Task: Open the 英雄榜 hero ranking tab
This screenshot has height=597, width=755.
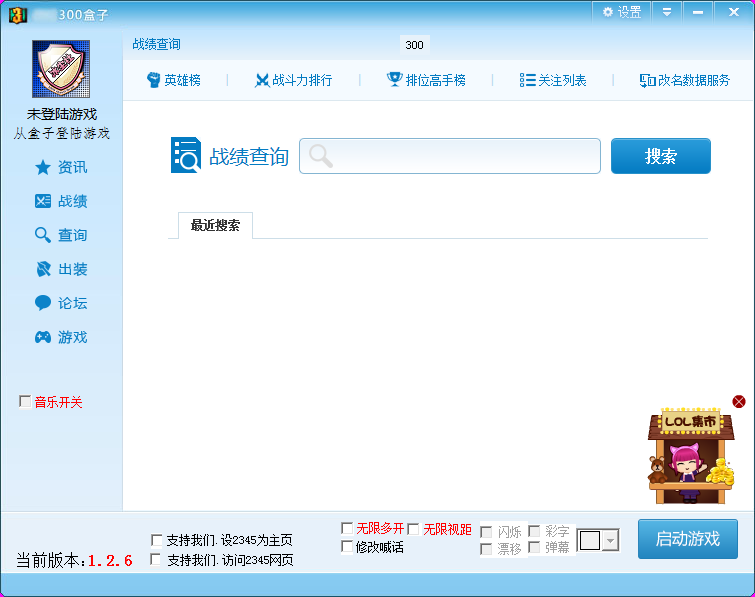Action: tap(174, 80)
